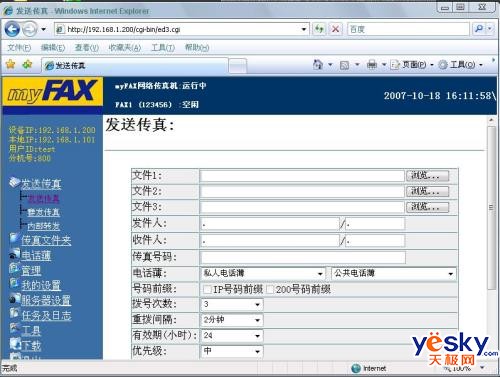Image resolution: width=500 pixels, height=377 pixels.
Task: Open the 工具(O) command bar menu
Action: tap(460, 65)
